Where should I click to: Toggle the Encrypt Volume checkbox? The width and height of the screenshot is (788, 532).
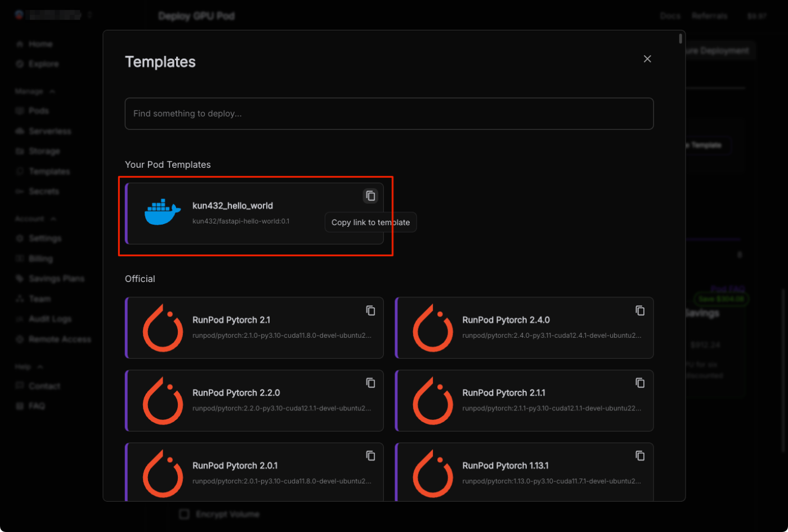[x=184, y=514]
